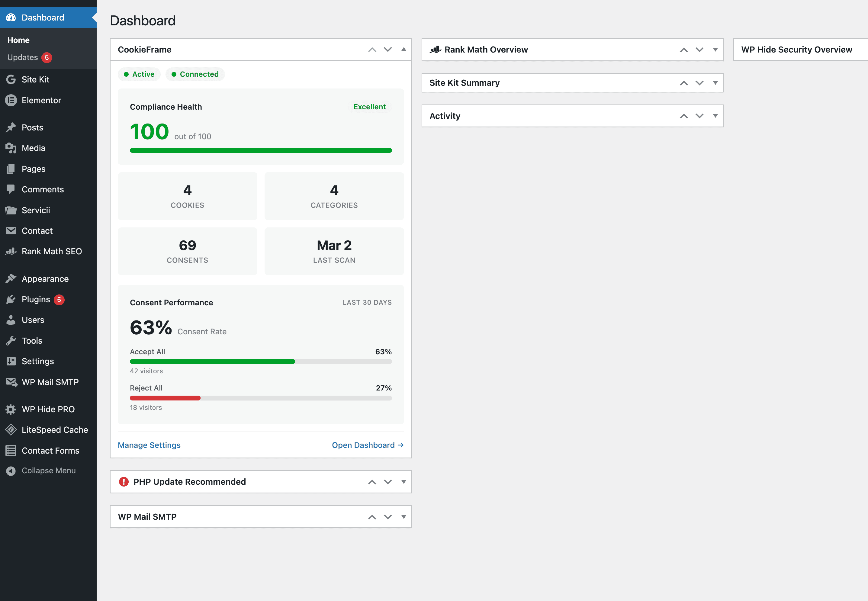Expand the Site Kit Summary widget

coord(715,83)
